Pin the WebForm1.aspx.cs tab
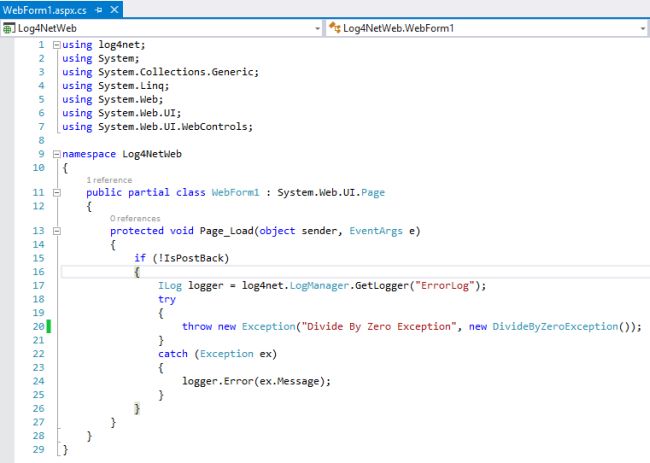This screenshot has width=650, height=463. tap(99, 10)
